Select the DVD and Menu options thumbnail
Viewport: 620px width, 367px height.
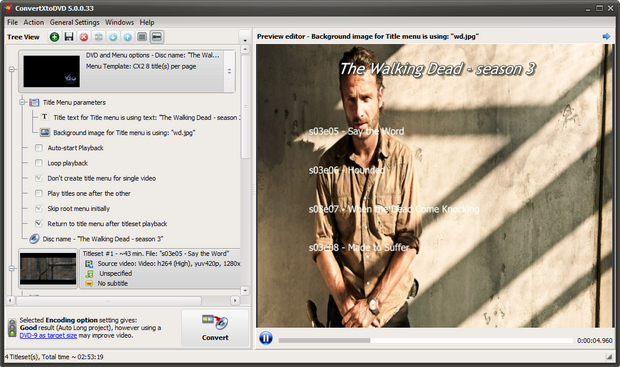click(x=51, y=71)
